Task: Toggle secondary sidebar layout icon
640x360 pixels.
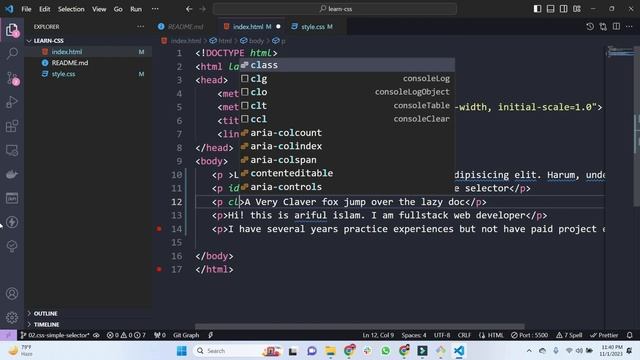Action: 563,9
